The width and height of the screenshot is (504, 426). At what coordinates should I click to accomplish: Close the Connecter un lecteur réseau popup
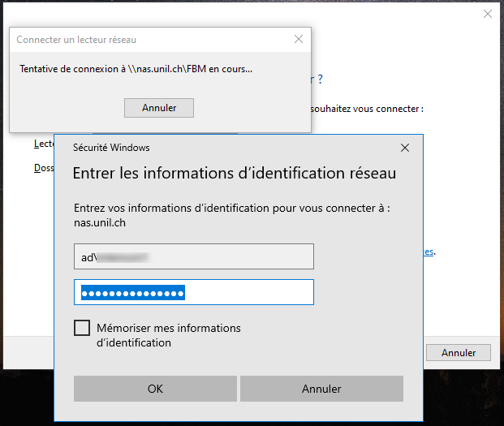(x=299, y=39)
